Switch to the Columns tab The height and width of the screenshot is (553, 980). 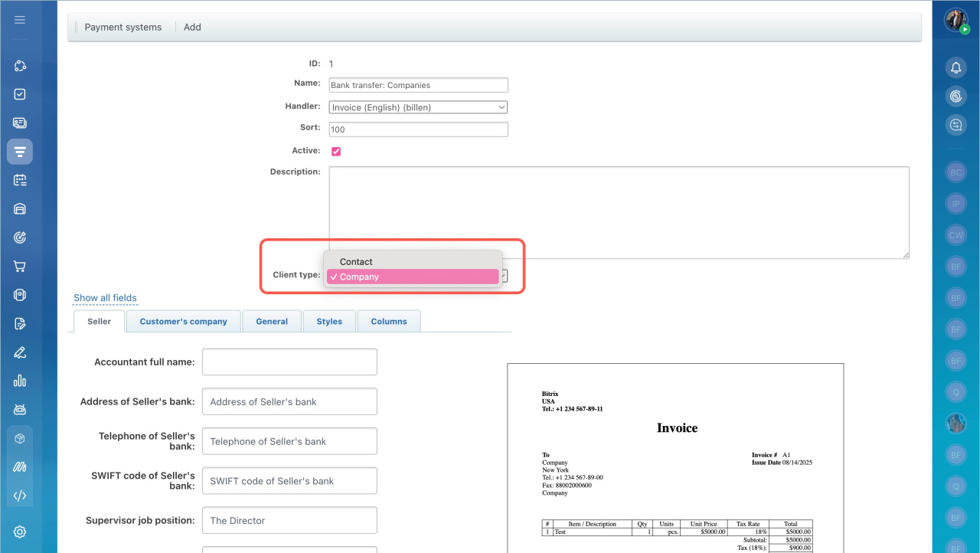tap(389, 322)
